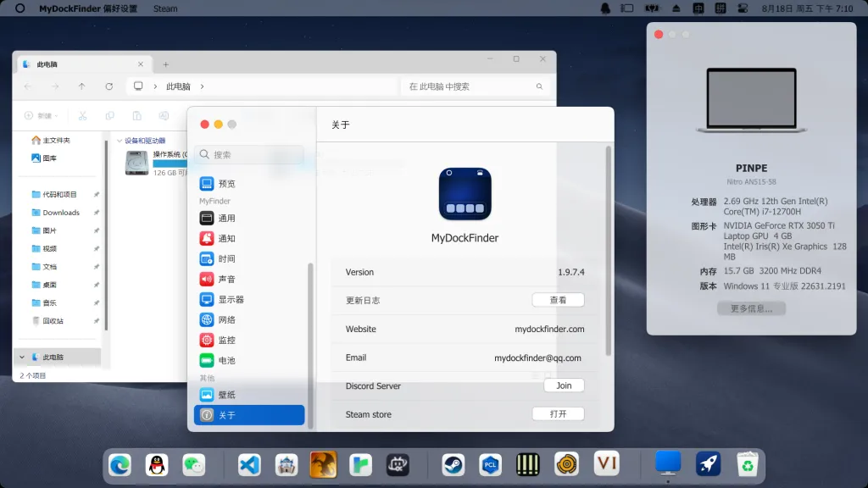Open Visual Studio Code from the dock
Image resolution: width=868 pixels, height=488 pixels.
tap(249, 465)
